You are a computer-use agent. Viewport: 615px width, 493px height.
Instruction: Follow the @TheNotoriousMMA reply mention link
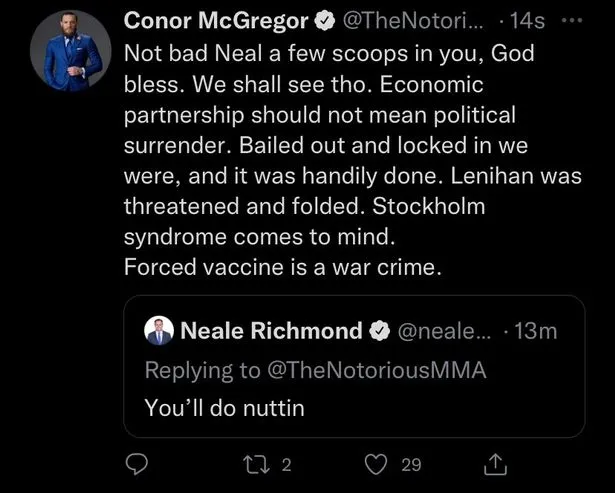[x=377, y=370]
